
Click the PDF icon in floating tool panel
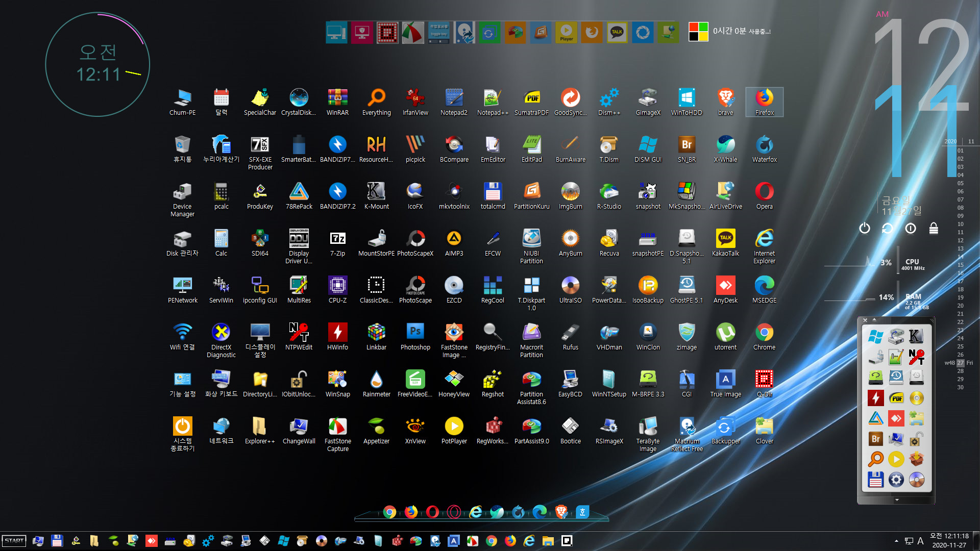pyautogui.click(x=896, y=398)
